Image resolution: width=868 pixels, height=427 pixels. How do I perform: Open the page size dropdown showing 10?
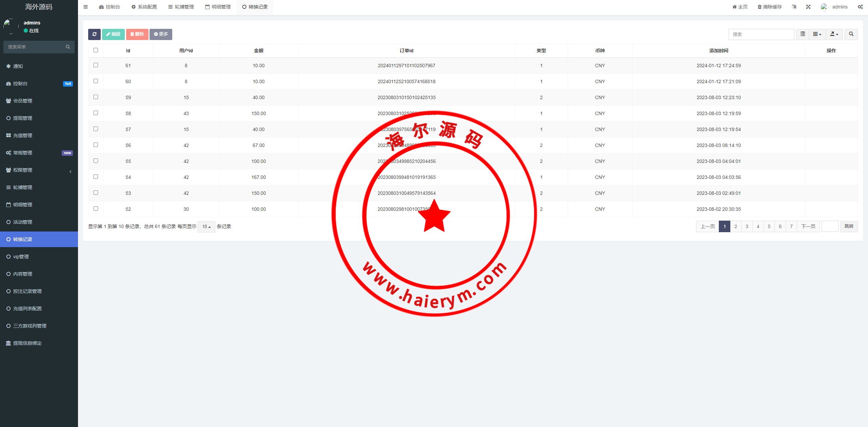pyautogui.click(x=206, y=226)
